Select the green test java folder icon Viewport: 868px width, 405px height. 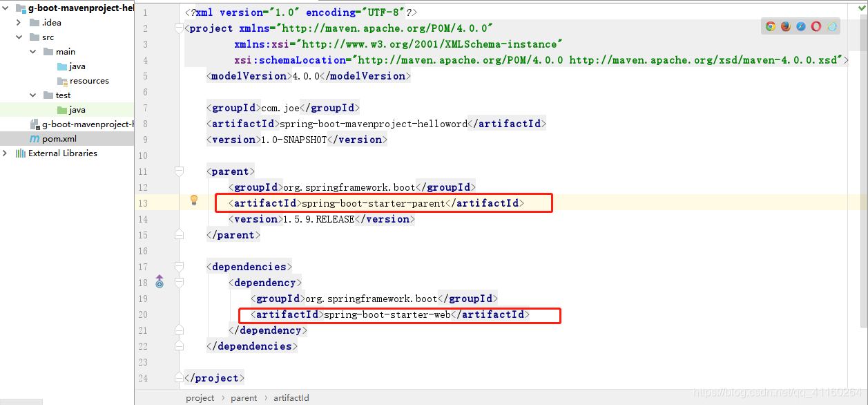click(62, 110)
